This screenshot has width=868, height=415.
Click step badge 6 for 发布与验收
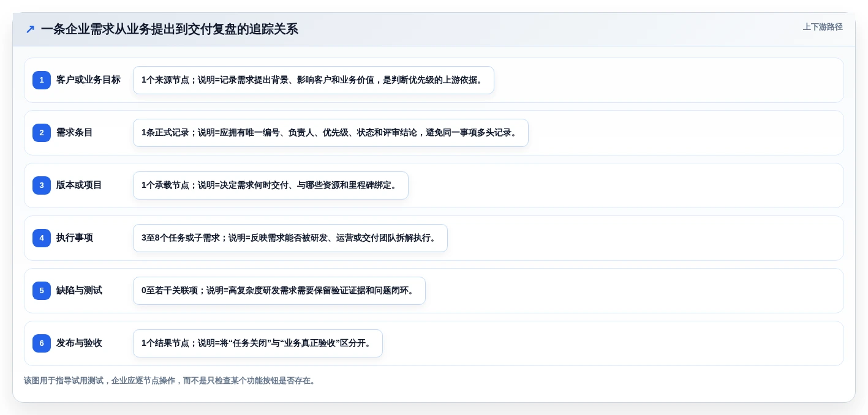(42, 343)
